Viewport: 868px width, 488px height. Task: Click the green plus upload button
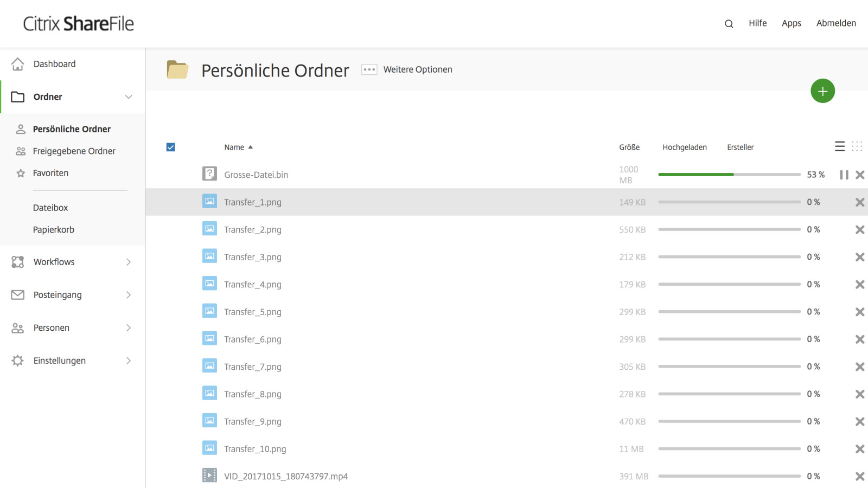click(x=822, y=91)
